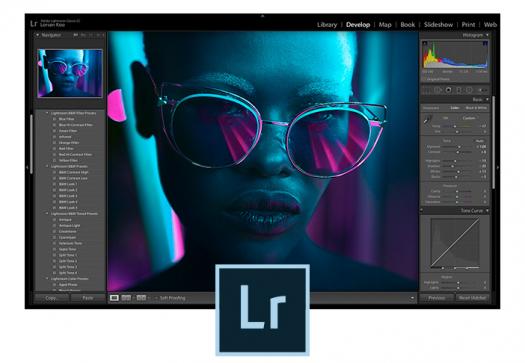The image size is (525, 363).
Task: Open the Library module
Action: pyautogui.click(x=327, y=24)
